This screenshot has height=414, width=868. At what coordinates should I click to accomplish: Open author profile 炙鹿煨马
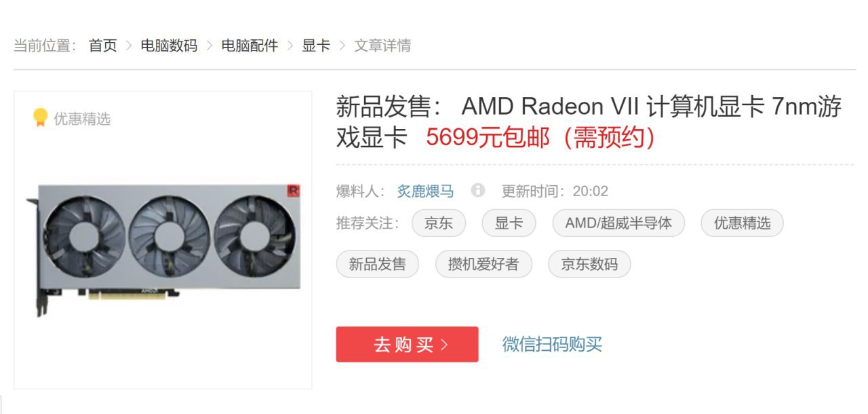point(425,191)
